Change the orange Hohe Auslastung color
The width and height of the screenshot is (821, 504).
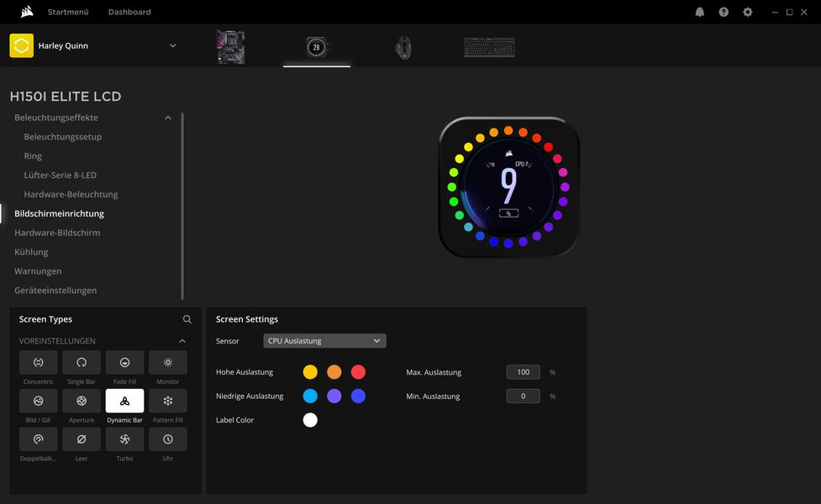334,372
